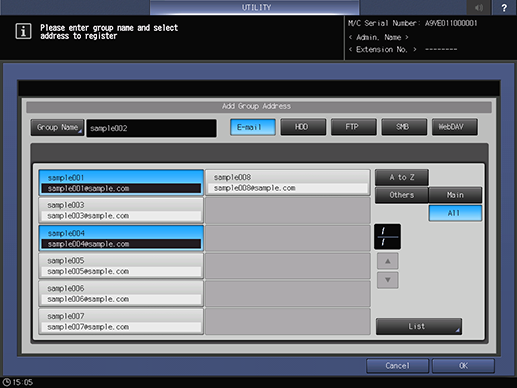Click the Add Group Address title bar
This screenshot has height=388, width=517.
[259, 107]
